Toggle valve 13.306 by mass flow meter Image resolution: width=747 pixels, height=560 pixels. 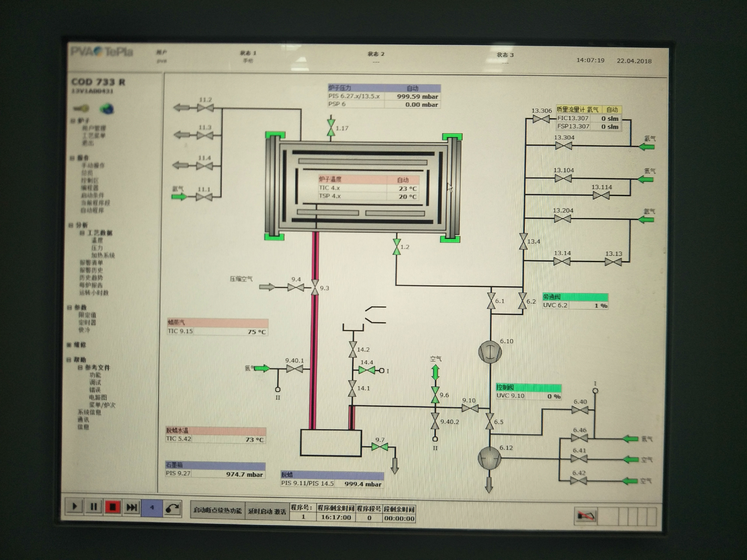click(x=541, y=119)
